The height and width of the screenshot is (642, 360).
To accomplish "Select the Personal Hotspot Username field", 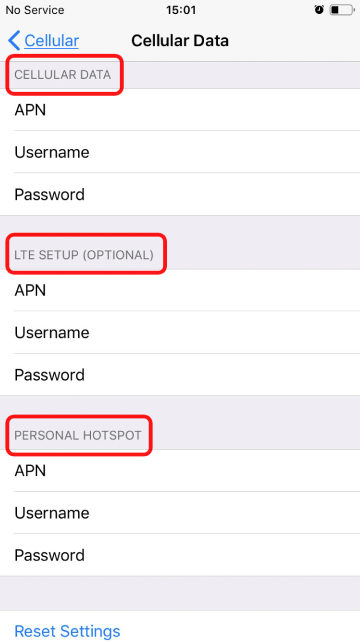I will coord(180,513).
